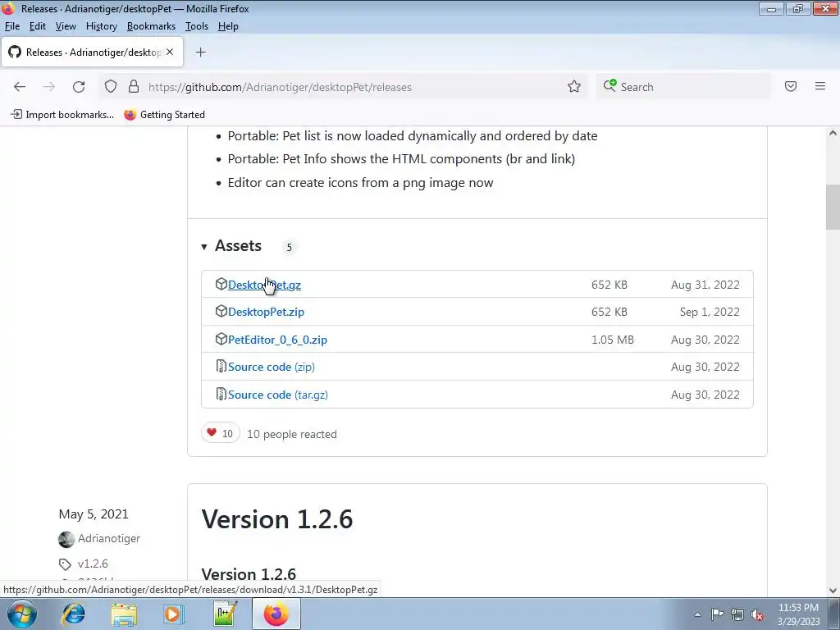Download Source code (zip)
Screen dimensions: 840x630
(x=271, y=367)
